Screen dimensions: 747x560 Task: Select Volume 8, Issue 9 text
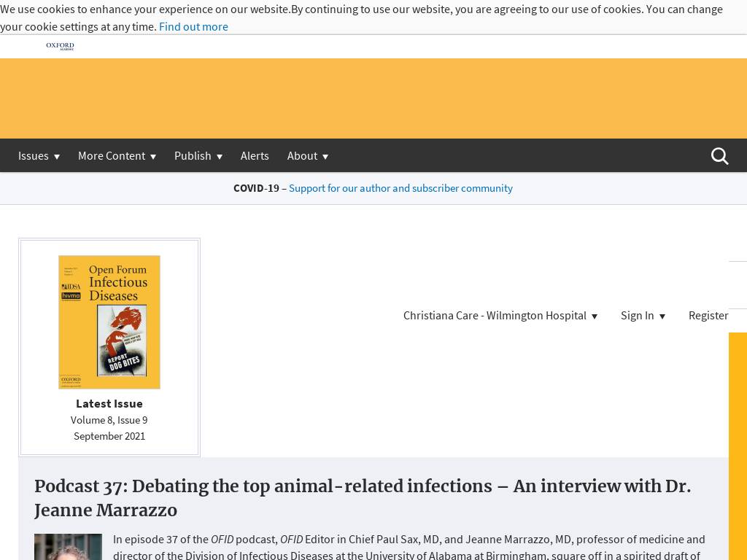click(x=109, y=420)
